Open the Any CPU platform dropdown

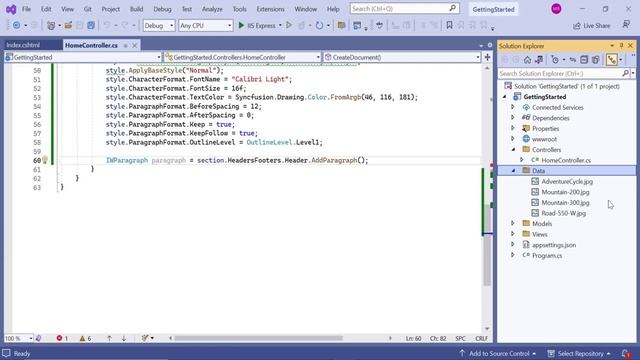click(x=205, y=25)
